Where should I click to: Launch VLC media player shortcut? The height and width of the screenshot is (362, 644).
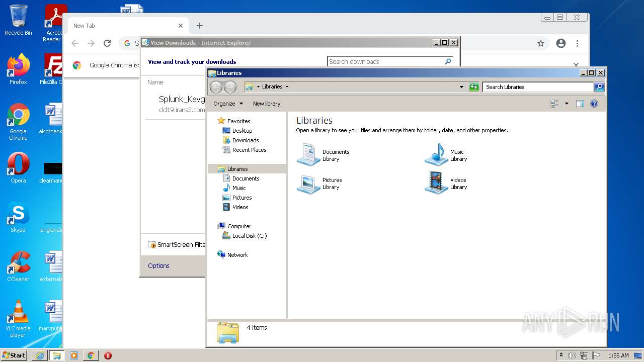pos(18,319)
